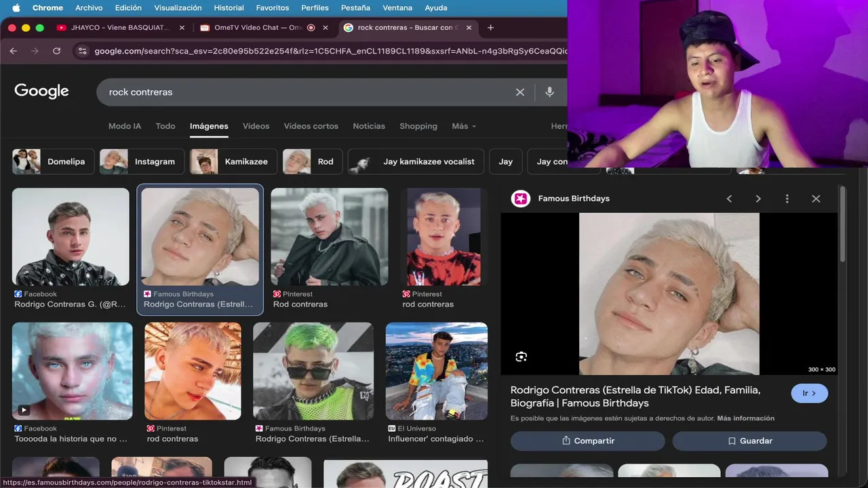Switch to Todo results
The width and height of the screenshot is (868, 488).
pos(165,126)
